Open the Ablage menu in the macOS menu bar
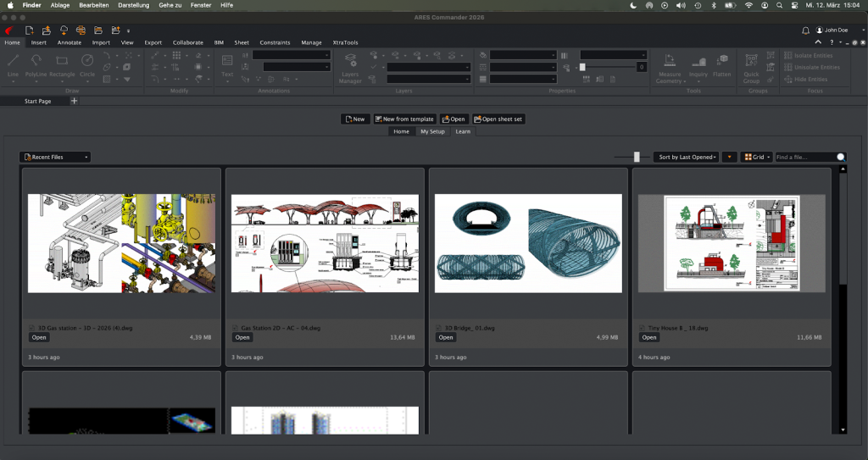 click(60, 5)
